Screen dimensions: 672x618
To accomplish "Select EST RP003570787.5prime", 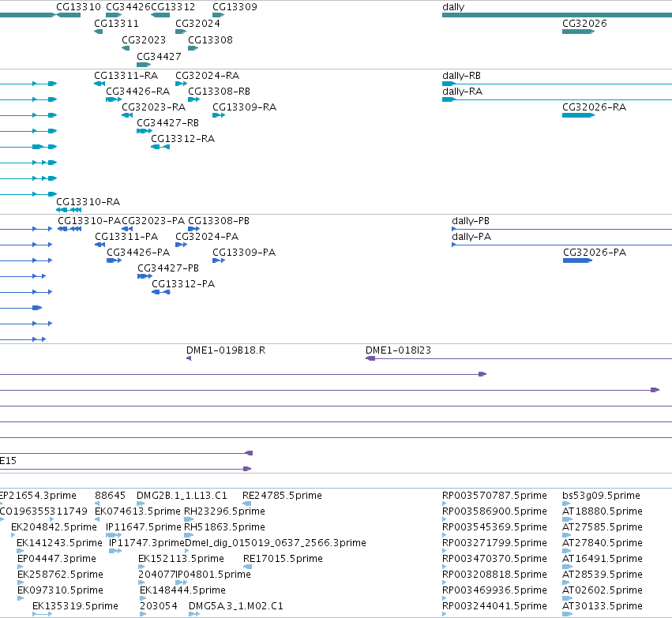I will pos(494,496).
